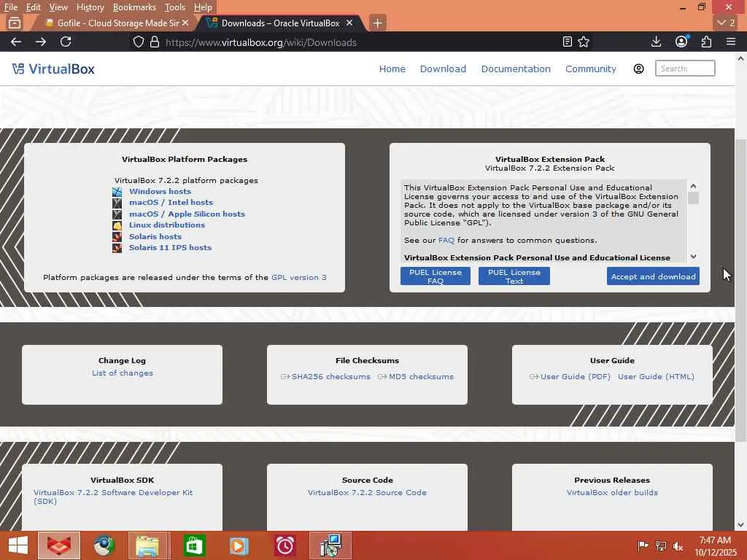The image size is (747, 560).
Task: Expand the list all tabs dropdown
Action: (x=726, y=23)
